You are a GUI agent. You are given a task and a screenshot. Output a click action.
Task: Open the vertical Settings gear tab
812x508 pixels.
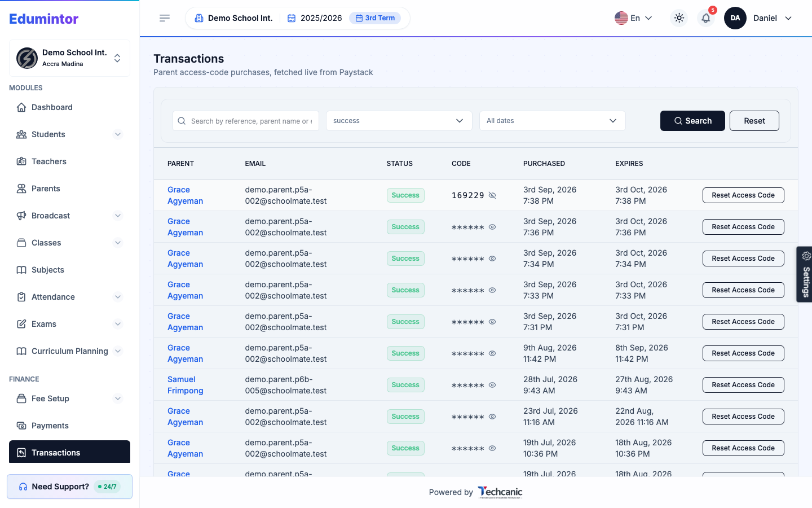pos(805,274)
